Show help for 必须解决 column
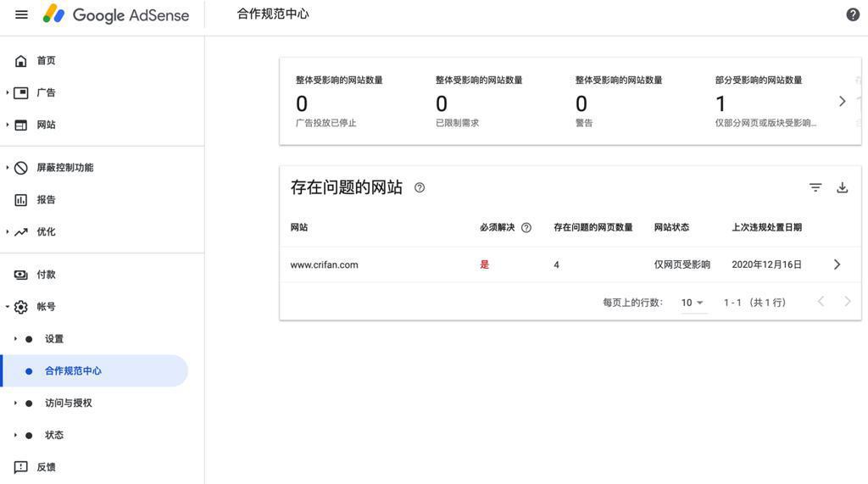 point(526,228)
